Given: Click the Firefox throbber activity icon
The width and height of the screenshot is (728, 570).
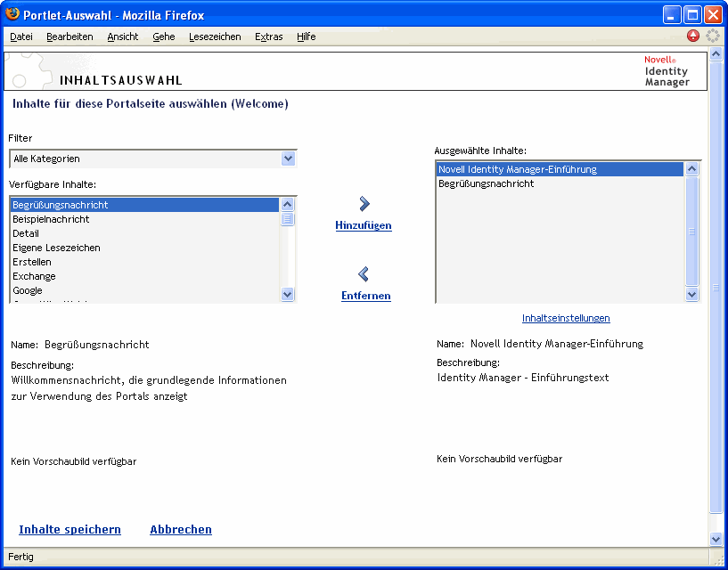Looking at the screenshot, I should tap(713, 36).
